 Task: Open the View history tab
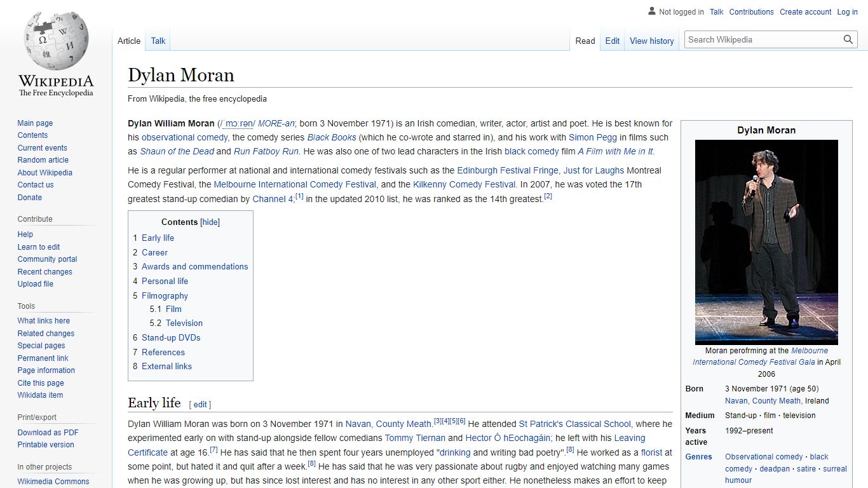(652, 41)
